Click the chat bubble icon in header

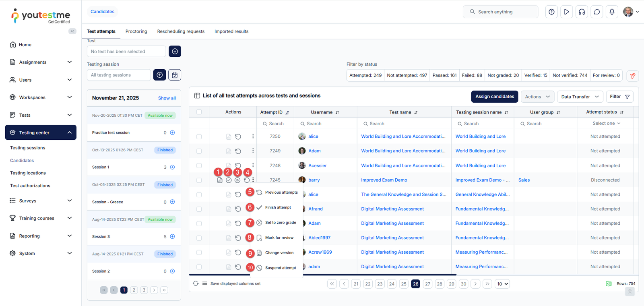(597, 12)
